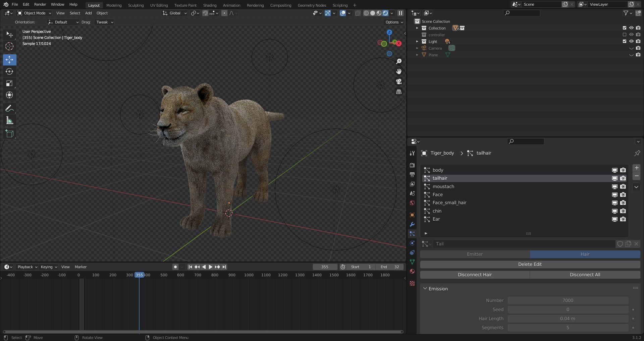Toggle viewport visibility of Collection
This screenshot has width=644, height=341.
pyautogui.click(x=631, y=28)
